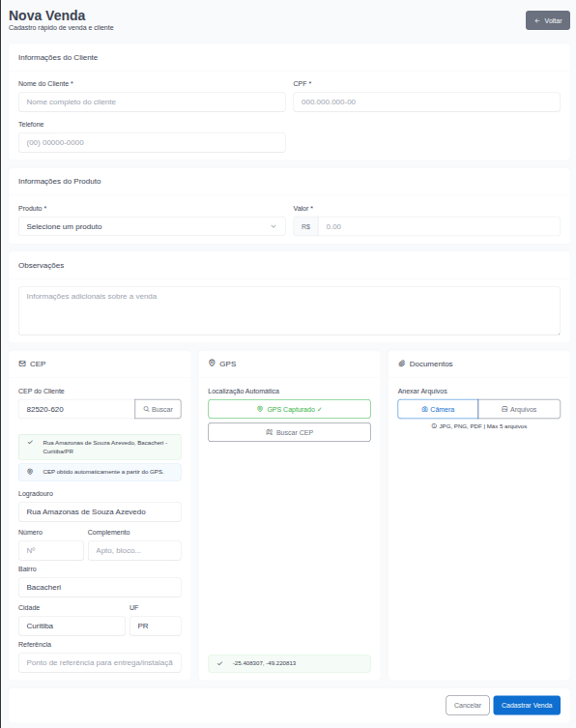This screenshot has width=576, height=728.
Task: Select the Telefone input field
Action: [x=152, y=142]
